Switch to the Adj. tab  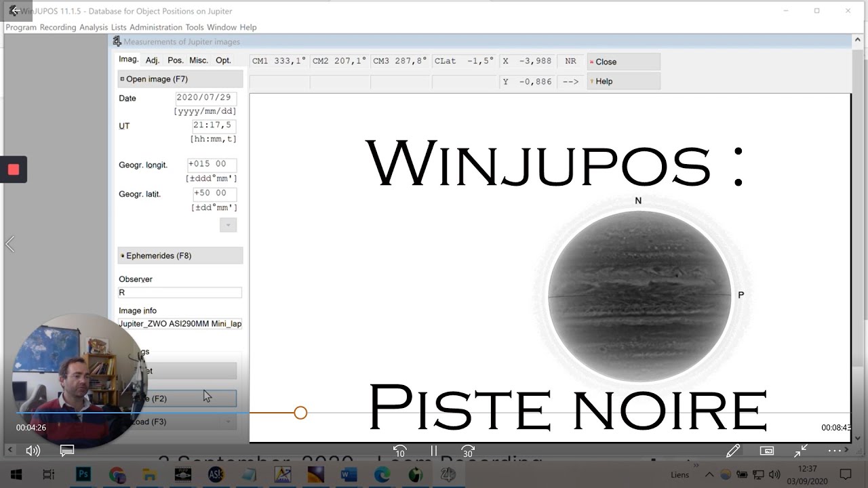153,60
